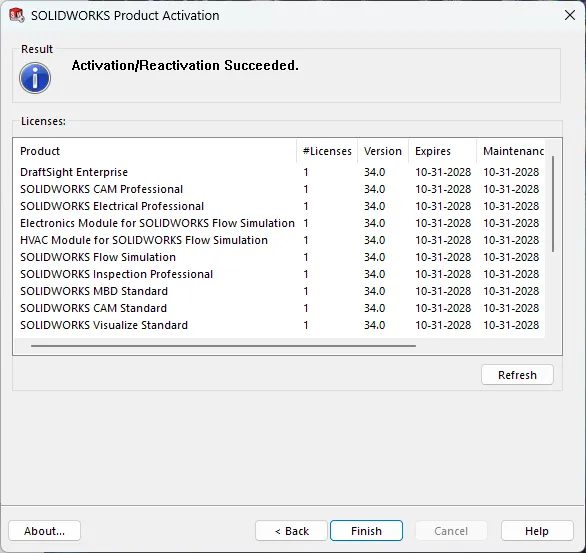This screenshot has height=553, width=586.
Task: Close the Product Activation dialog
Action: tap(570, 15)
